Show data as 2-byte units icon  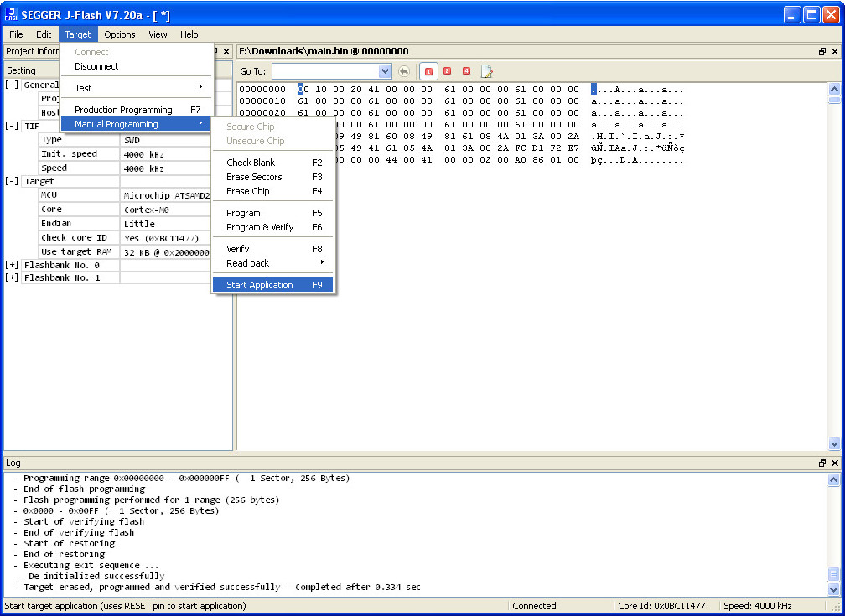[448, 71]
